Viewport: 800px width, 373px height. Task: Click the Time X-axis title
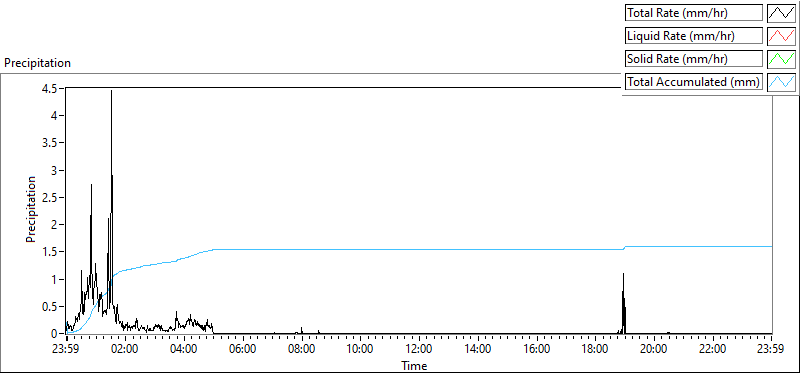pyautogui.click(x=414, y=365)
